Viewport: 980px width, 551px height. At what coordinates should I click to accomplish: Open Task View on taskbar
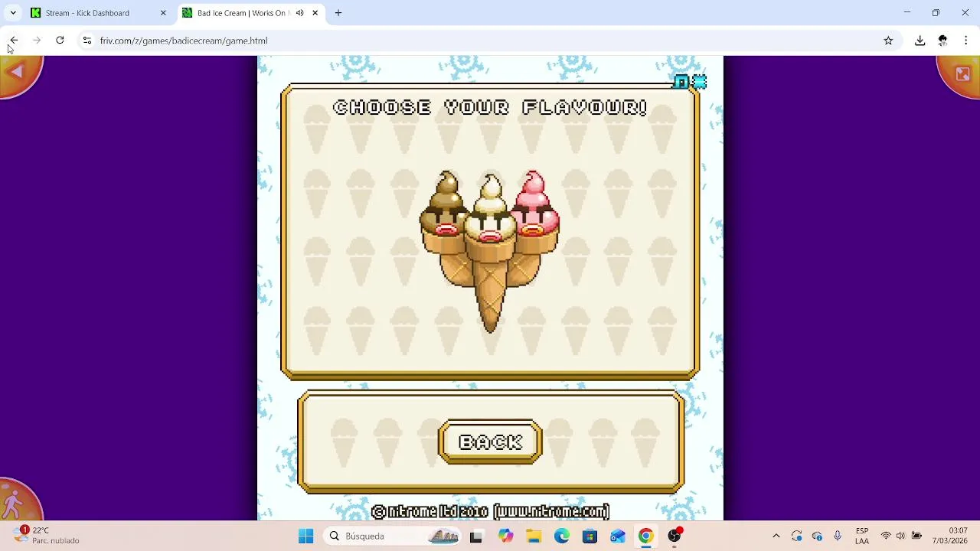475,536
